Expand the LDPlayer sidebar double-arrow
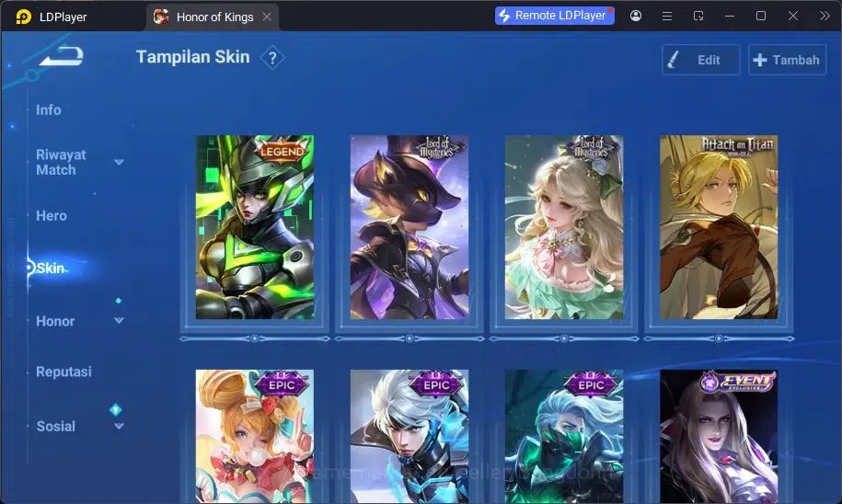Screen dimensions: 842x504 825,17
